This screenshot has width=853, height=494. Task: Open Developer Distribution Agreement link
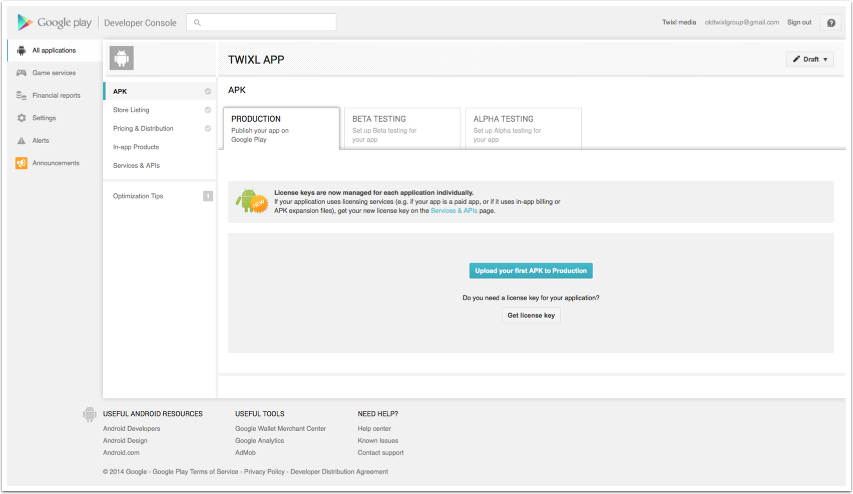(339, 472)
